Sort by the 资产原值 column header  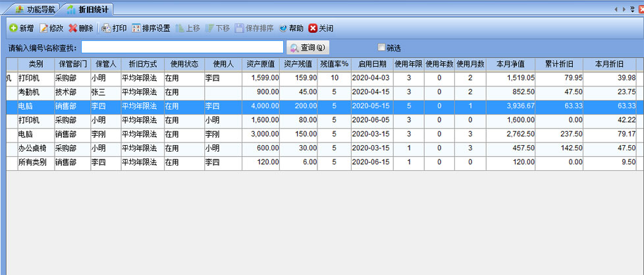tap(261, 64)
